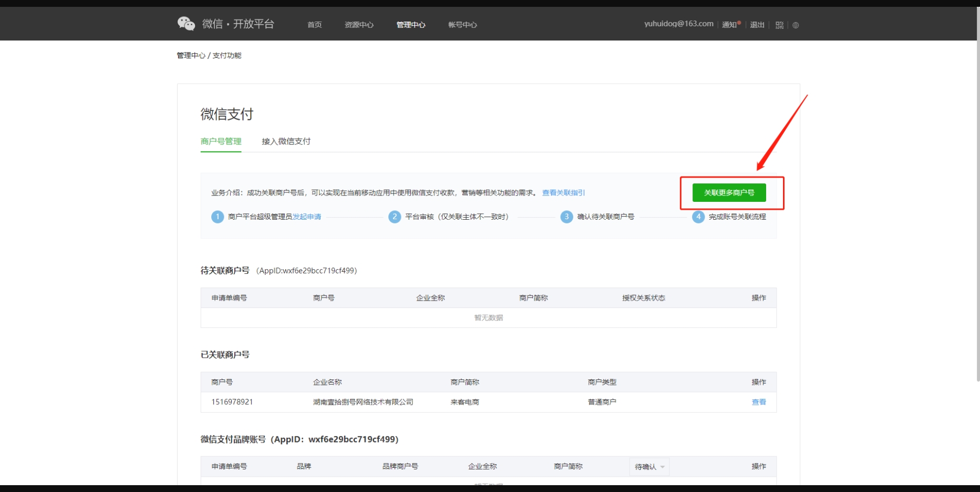Open the QR code icon in header
Image resolution: width=980 pixels, height=492 pixels.
tap(779, 25)
